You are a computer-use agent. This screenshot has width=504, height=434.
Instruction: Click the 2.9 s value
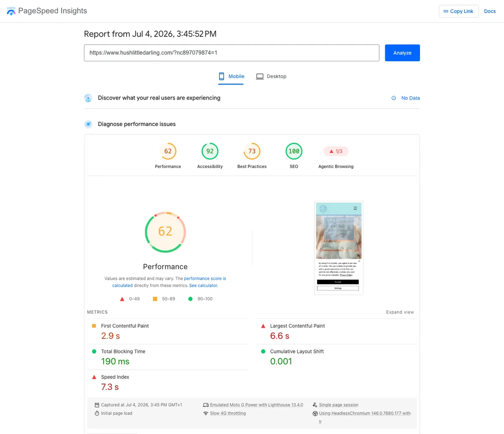pos(110,336)
